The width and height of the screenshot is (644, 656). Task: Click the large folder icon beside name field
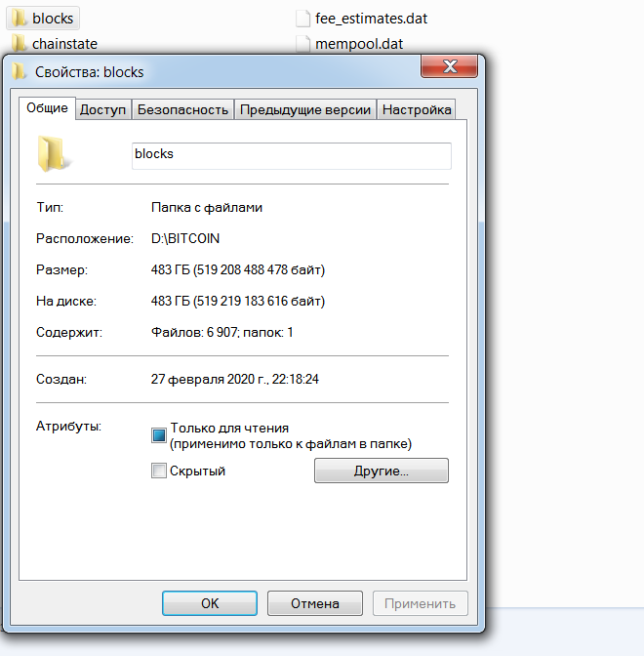pos(53,154)
